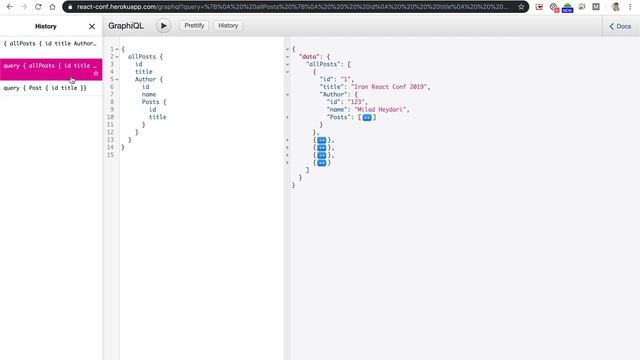Fold the result "Author" object
Viewport: 640px width, 360px height.
click(x=287, y=94)
